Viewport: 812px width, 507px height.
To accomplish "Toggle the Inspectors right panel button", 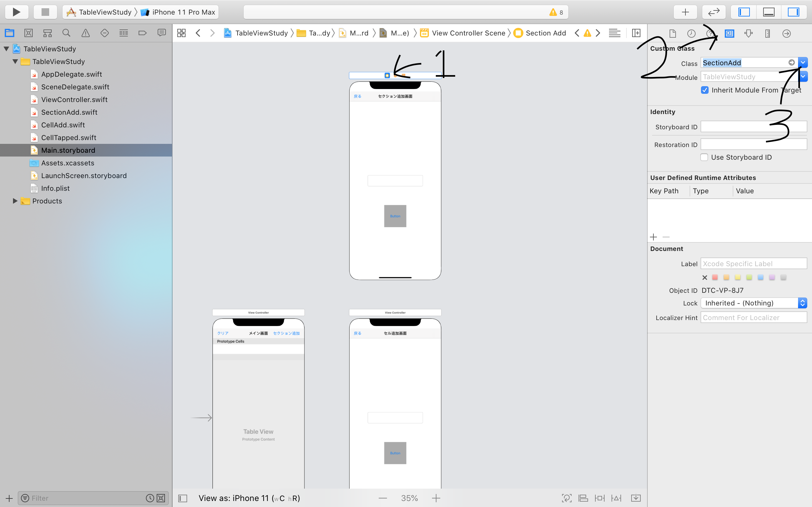I will [x=793, y=12].
